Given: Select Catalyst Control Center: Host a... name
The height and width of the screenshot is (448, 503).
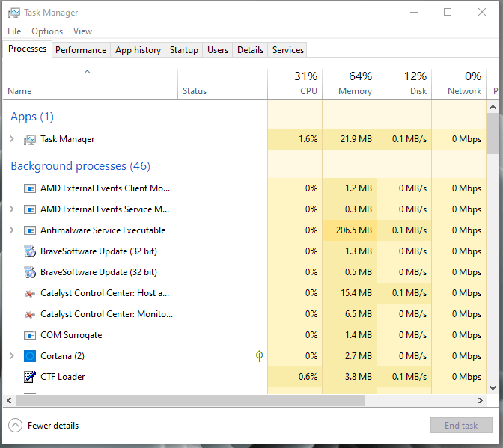Looking at the screenshot, I should [x=105, y=293].
